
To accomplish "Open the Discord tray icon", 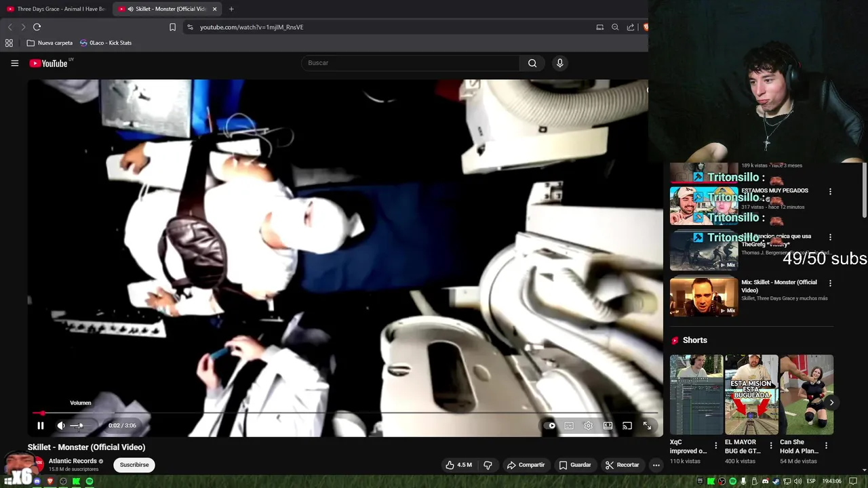I will [x=766, y=481].
